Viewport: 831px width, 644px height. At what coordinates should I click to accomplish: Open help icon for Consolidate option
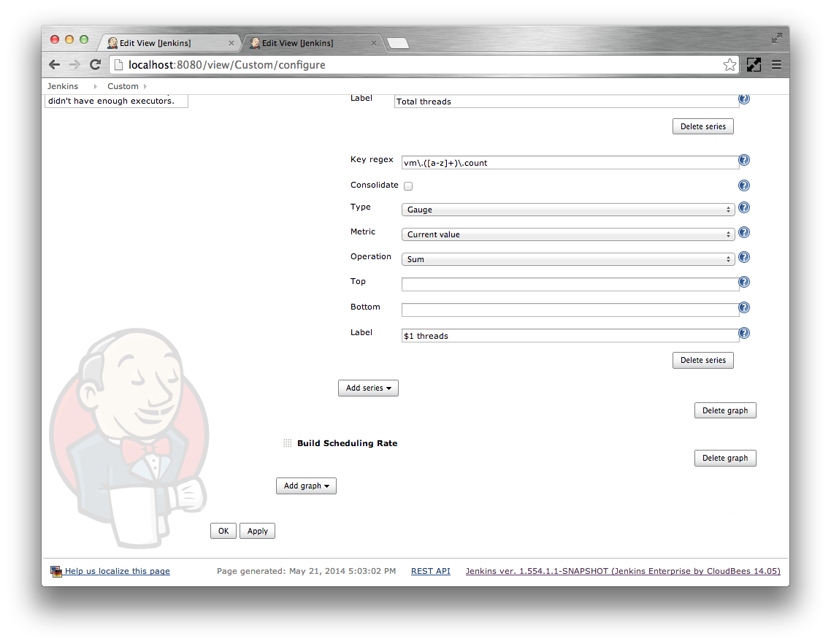(x=744, y=185)
